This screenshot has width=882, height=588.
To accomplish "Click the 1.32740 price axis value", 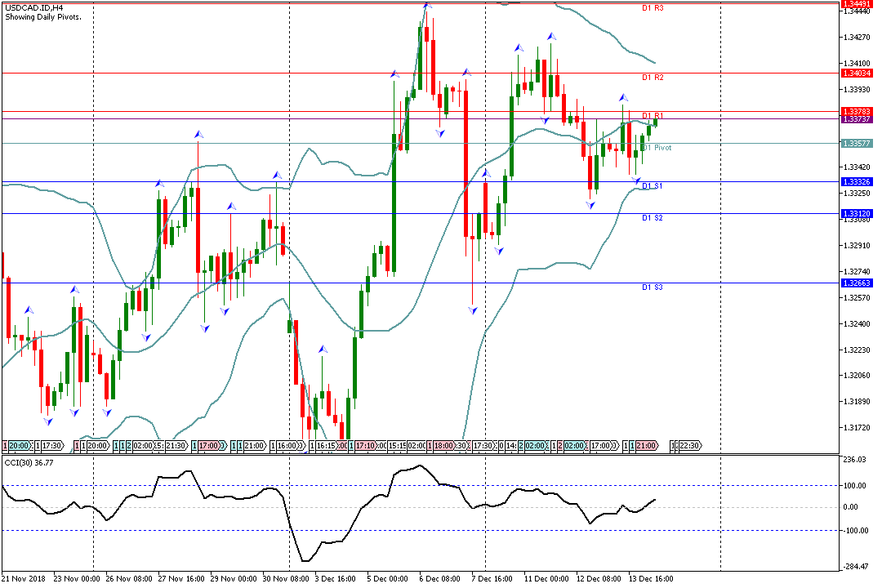I will click(856, 272).
